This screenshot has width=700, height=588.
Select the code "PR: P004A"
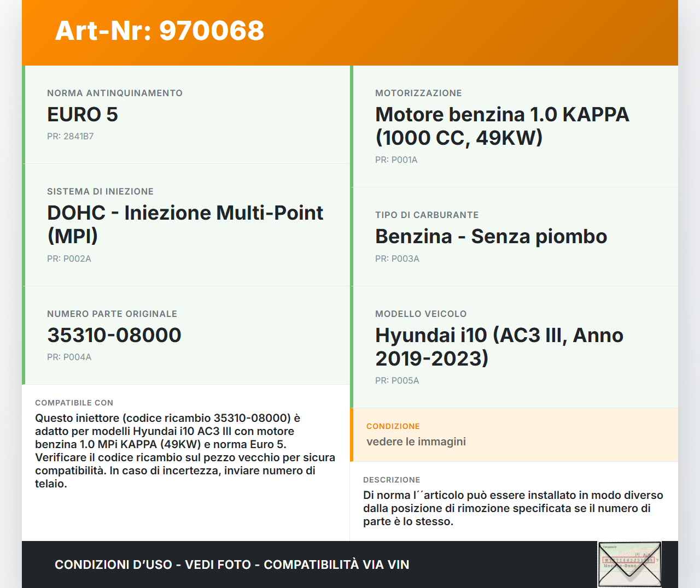tap(69, 357)
